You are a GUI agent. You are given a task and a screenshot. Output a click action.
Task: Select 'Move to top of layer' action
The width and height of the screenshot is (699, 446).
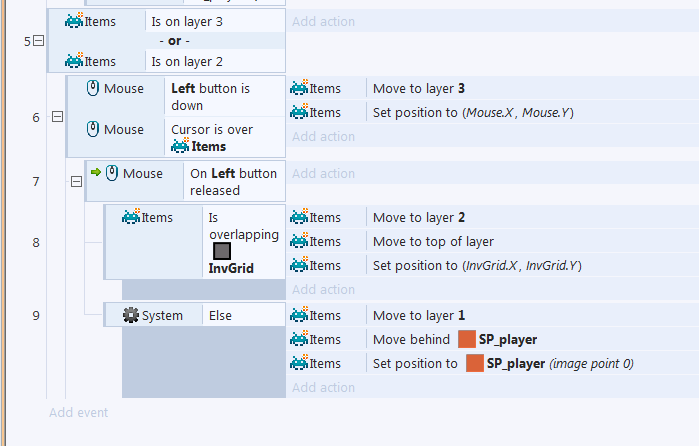click(x=433, y=241)
